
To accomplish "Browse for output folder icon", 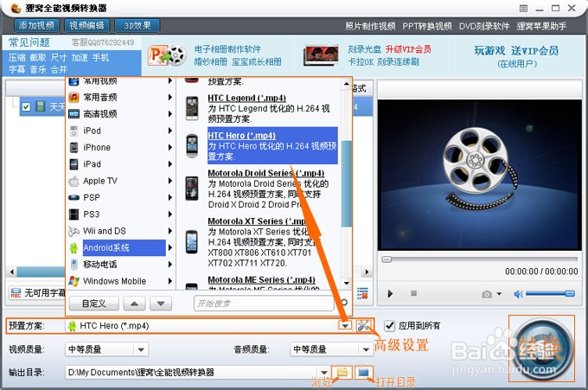I will (342, 373).
